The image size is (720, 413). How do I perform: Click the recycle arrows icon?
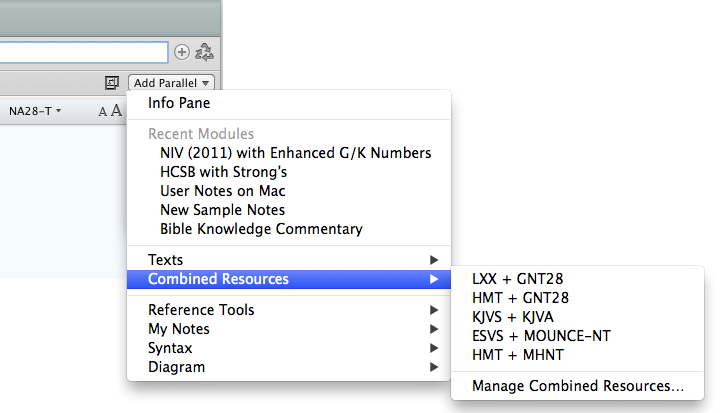tap(204, 52)
